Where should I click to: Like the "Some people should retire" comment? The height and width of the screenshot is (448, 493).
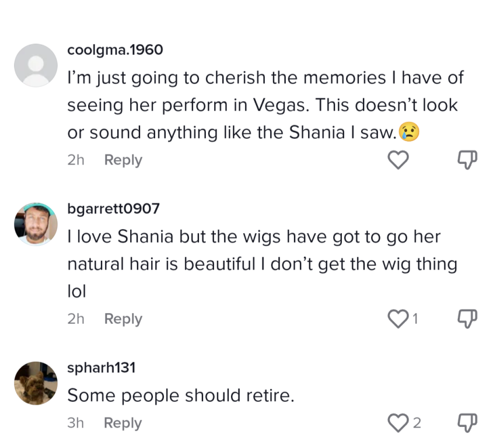(x=398, y=423)
